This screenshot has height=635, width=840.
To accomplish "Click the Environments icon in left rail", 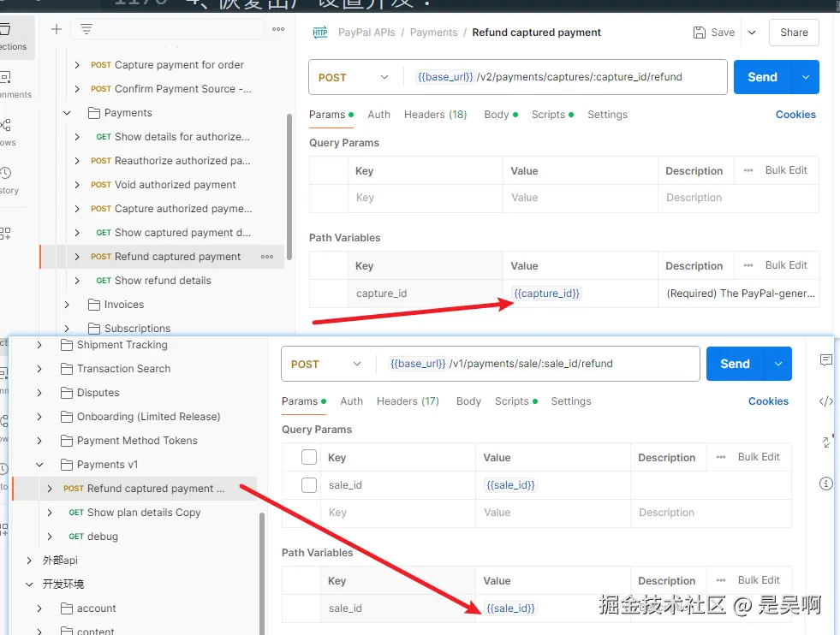I will point(5,77).
